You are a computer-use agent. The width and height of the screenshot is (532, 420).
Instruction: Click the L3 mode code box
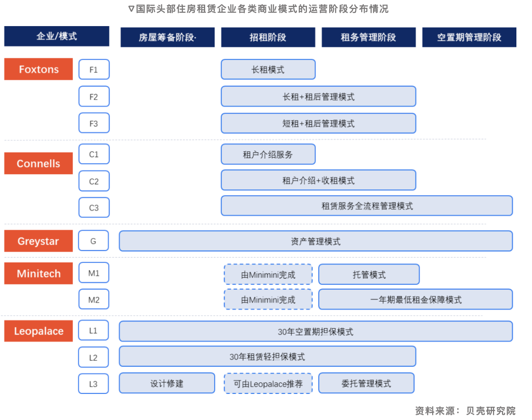click(93, 383)
